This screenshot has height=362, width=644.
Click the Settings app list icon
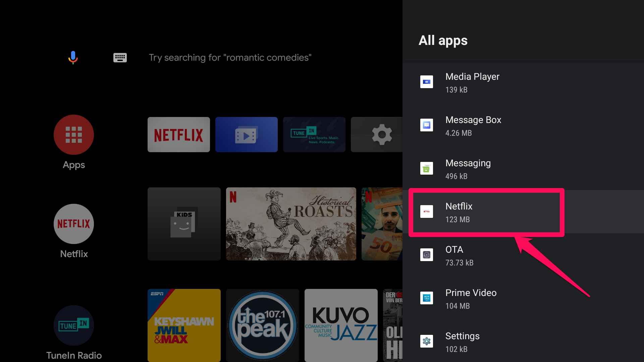pos(427,341)
